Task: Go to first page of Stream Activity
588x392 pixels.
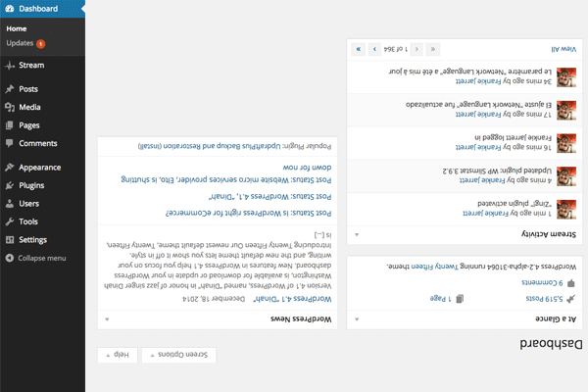Action: (433, 49)
